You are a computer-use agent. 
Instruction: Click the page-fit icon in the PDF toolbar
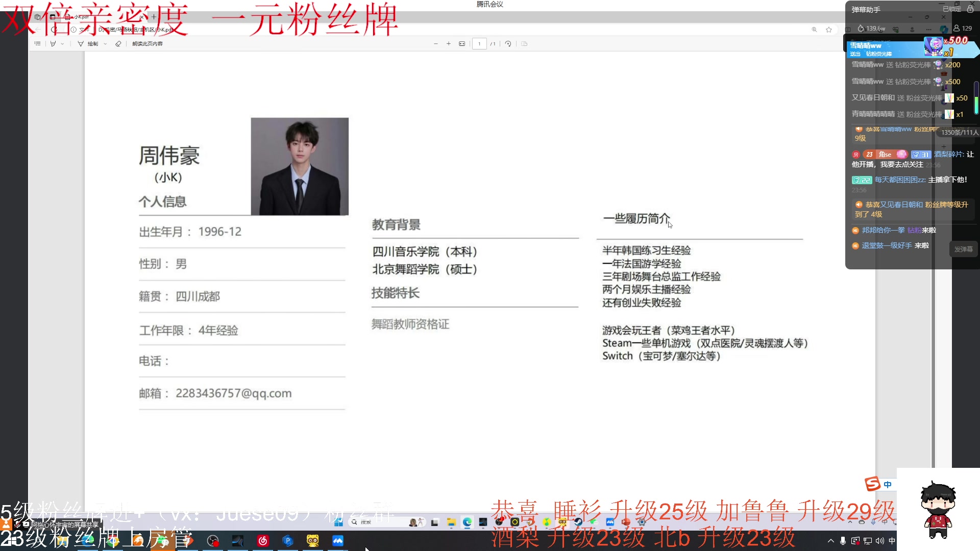(x=462, y=44)
